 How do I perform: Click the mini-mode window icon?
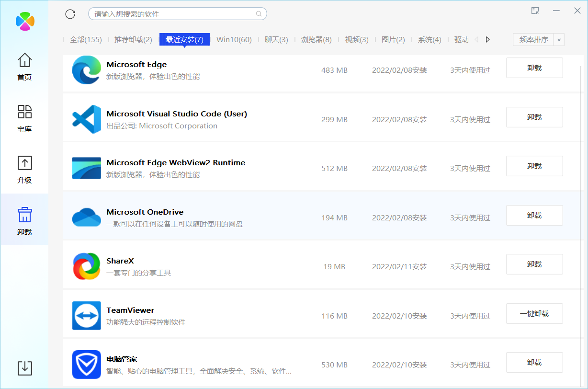(x=535, y=11)
